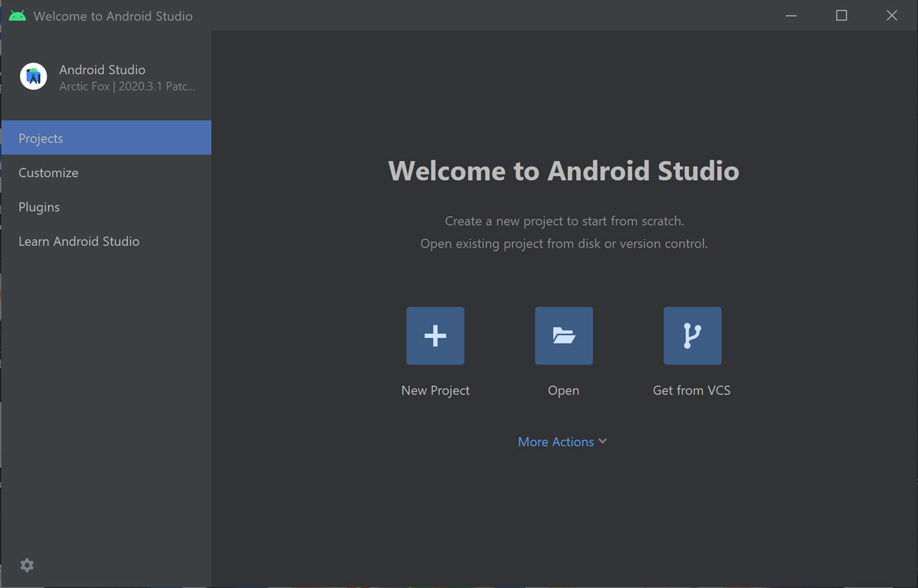The width and height of the screenshot is (918, 588).
Task: Select Learn Android Studio in the sidebar
Action: point(78,241)
